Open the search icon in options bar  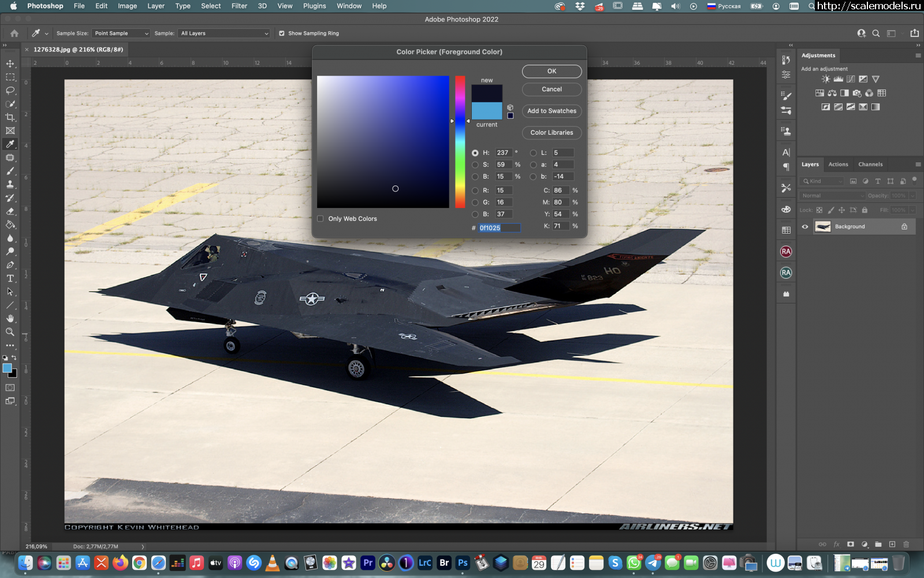point(876,34)
